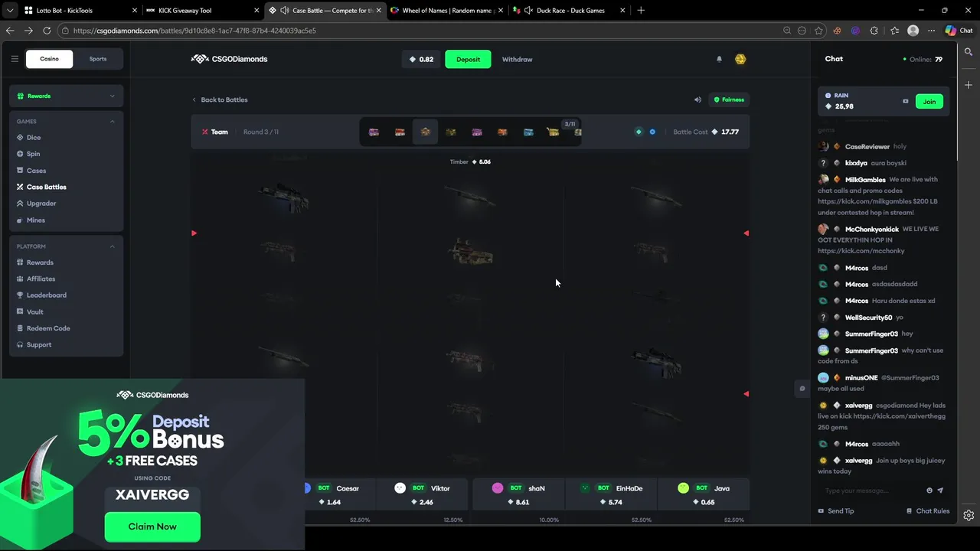Click the blue circle battle option icon
The image size is (980, 551).
click(652, 132)
